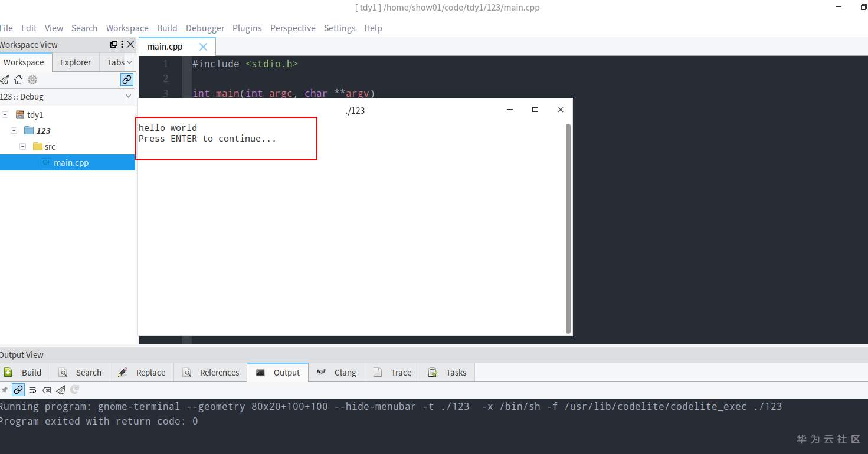Restore the CodeLite main window
The width and height of the screenshot is (868, 454).
864,7
